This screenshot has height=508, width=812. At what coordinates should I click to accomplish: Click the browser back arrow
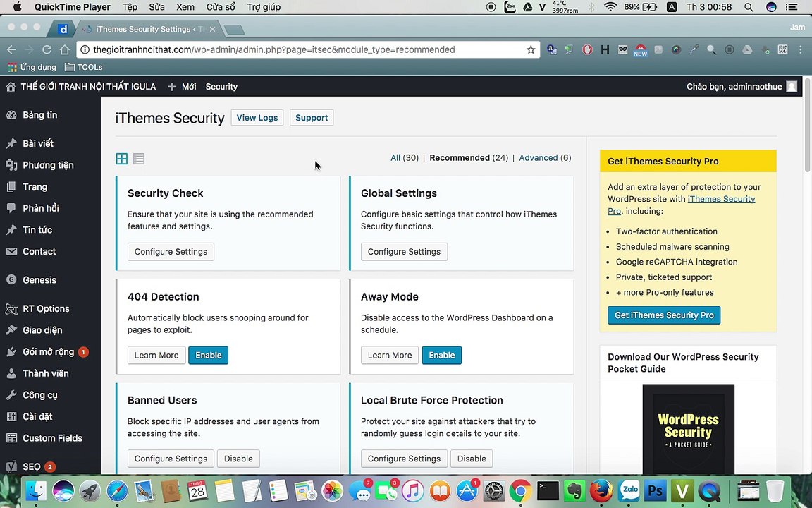click(11, 50)
